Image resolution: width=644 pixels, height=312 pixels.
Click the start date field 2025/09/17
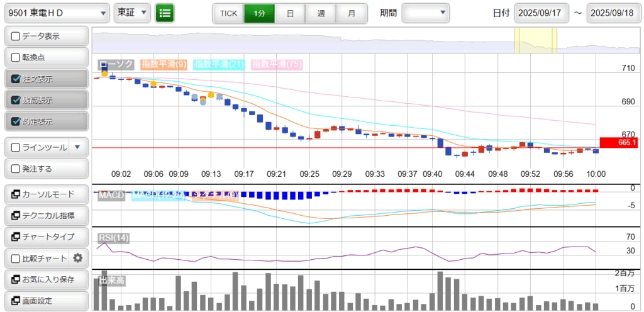tap(541, 13)
